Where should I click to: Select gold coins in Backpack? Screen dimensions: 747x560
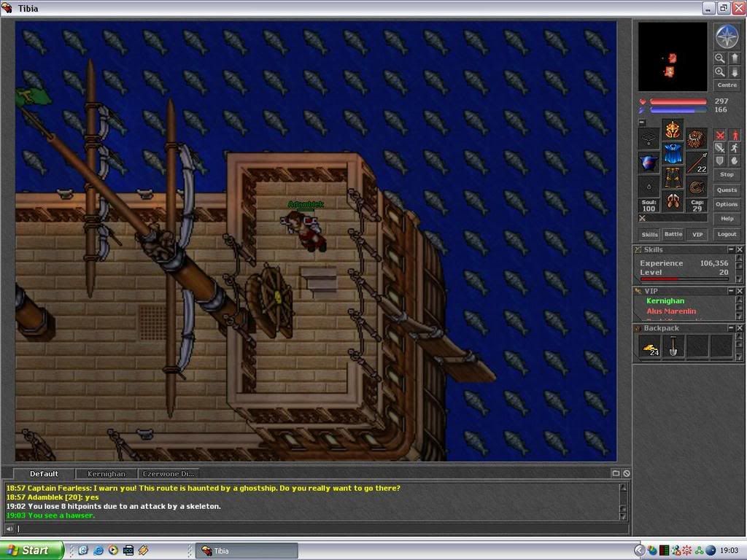click(650, 346)
